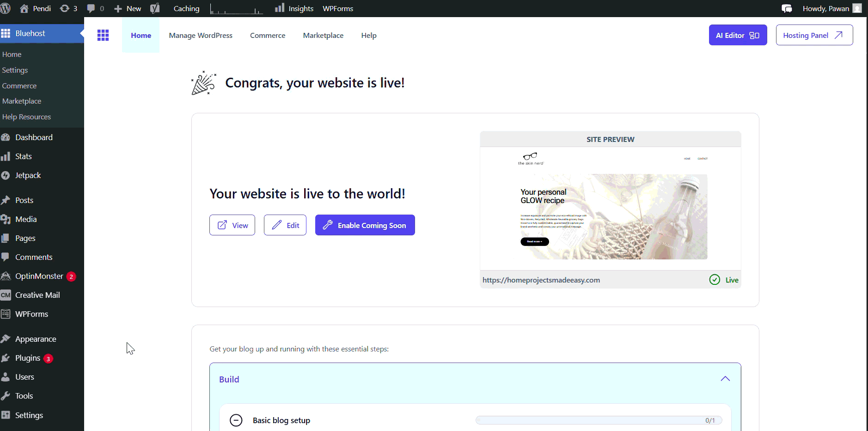Viewport: 868px width, 431px height.
Task: Open Jetpack from the sidebar
Action: (28, 175)
